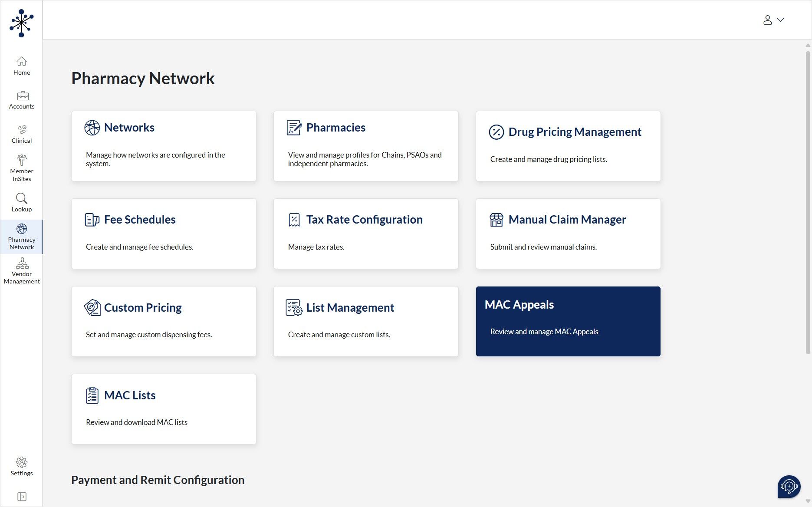812x507 pixels.
Task: Click the app logo in top-left corner
Action: [x=21, y=23]
